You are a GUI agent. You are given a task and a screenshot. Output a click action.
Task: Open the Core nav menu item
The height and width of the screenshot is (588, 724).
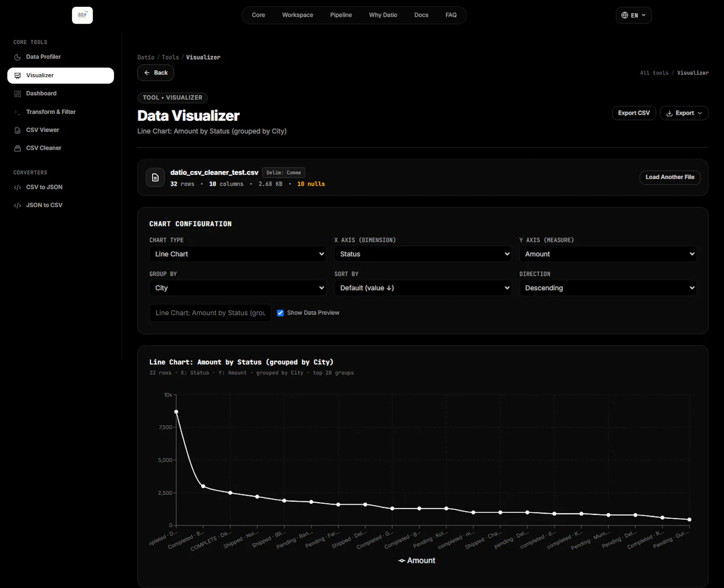(x=258, y=15)
